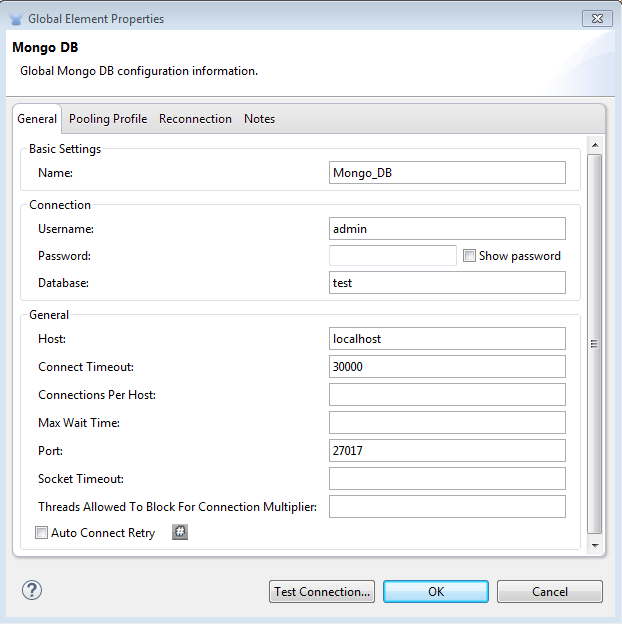Viewport: 622px width, 624px height.
Task: Close the Global Element Properties dialog
Action: click(x=597, y=19)
